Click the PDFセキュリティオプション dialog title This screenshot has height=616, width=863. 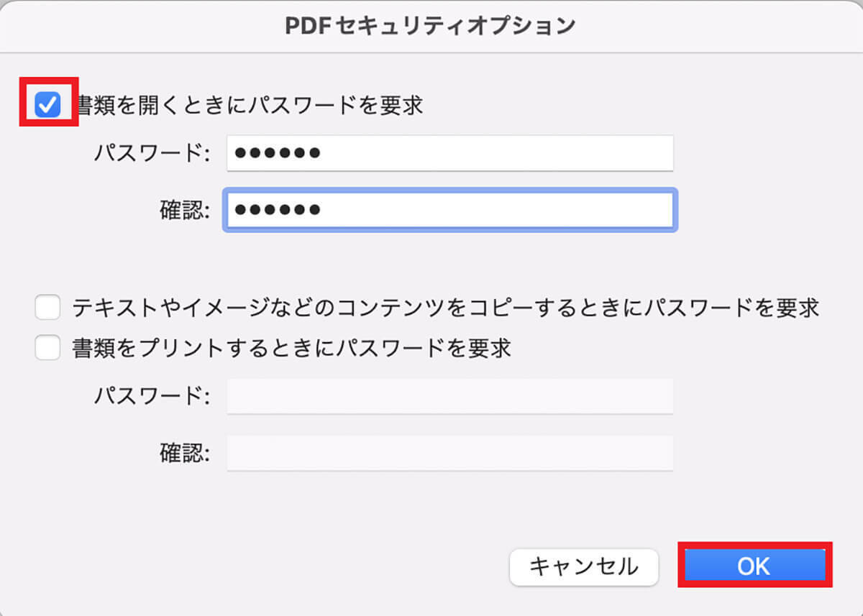point(431,26)
